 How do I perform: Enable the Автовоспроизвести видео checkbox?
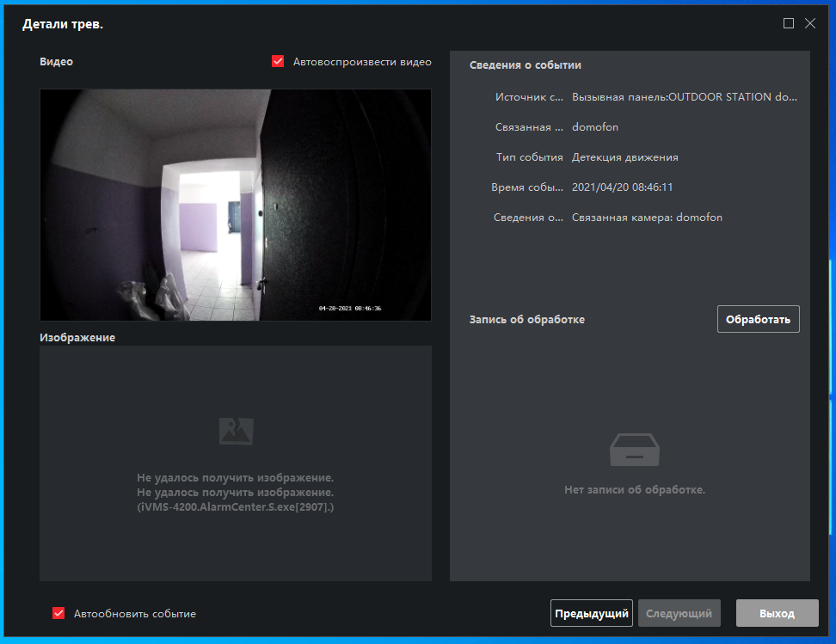click(278, 62)
